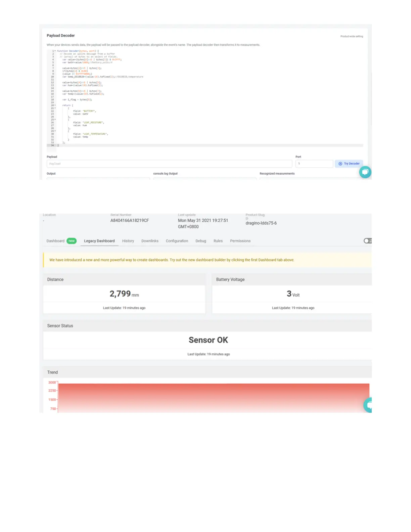Collapse code fold arrow at line 21
Viewport: 411px width, 532px height.
[55, 108]
